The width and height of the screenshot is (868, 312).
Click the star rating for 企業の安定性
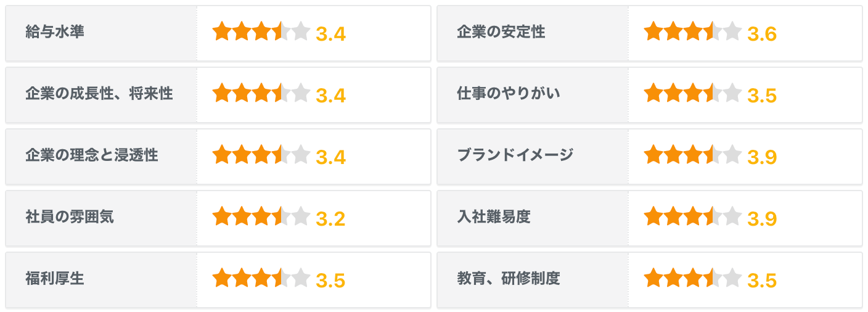692,31
